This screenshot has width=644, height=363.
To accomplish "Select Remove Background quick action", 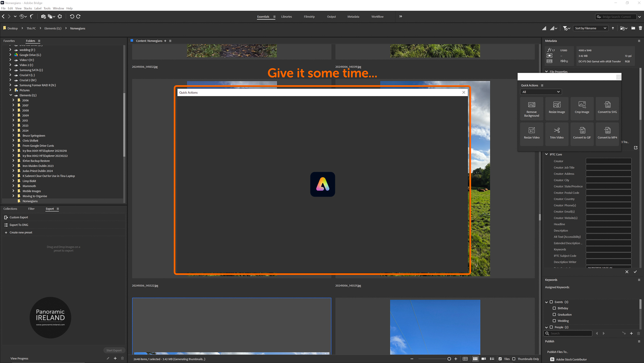I will 532,109.
